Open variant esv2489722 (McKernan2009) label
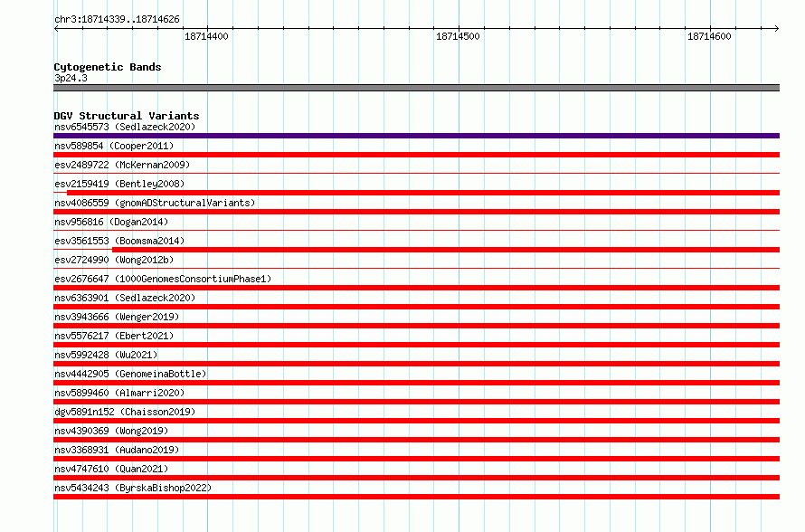805x532 pixels. 122,165
